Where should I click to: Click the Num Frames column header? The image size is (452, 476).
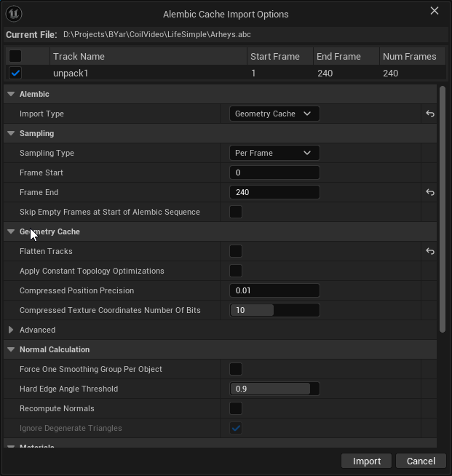[409, 56]
